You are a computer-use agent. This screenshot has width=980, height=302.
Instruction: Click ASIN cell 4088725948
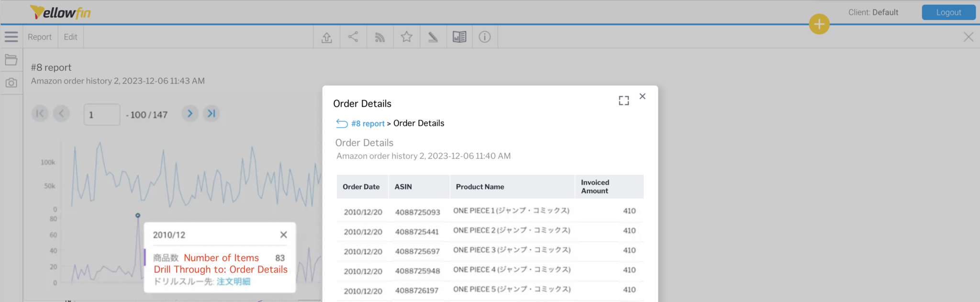[x=417, y=271]
